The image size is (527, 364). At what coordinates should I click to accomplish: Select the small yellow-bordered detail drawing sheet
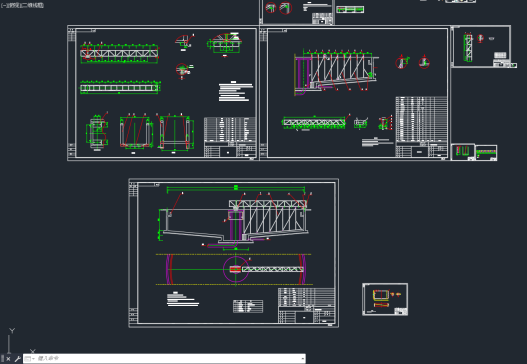pos(385,299)
